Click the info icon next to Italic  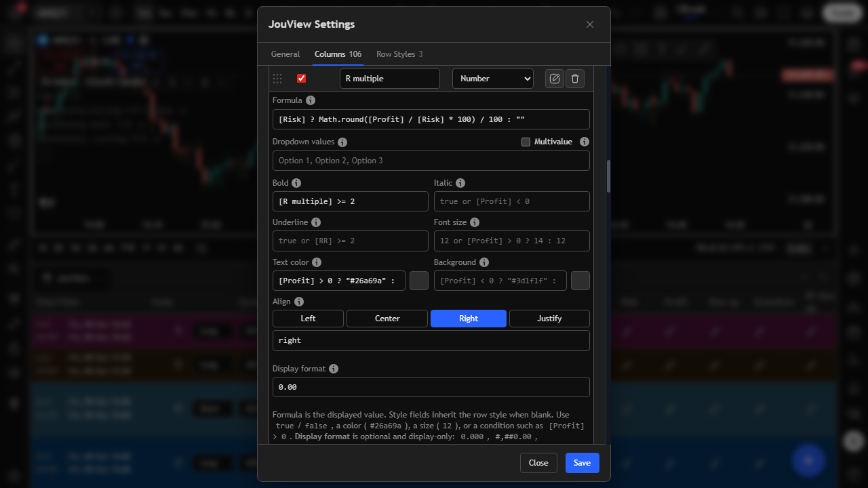coord(460,183)
